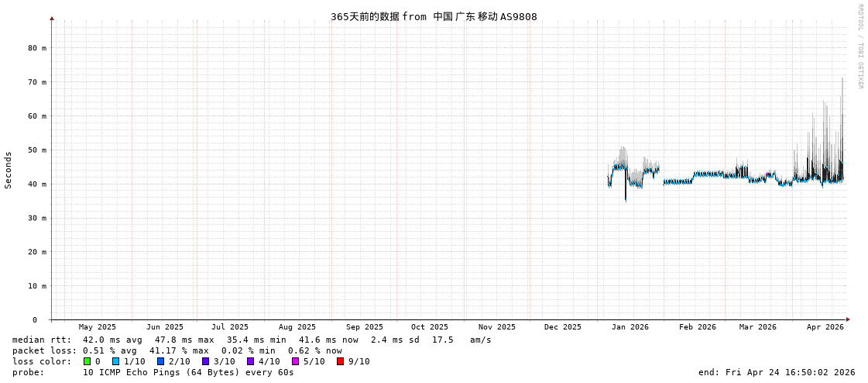Select the Apr 2026 x-axis label

825,327
